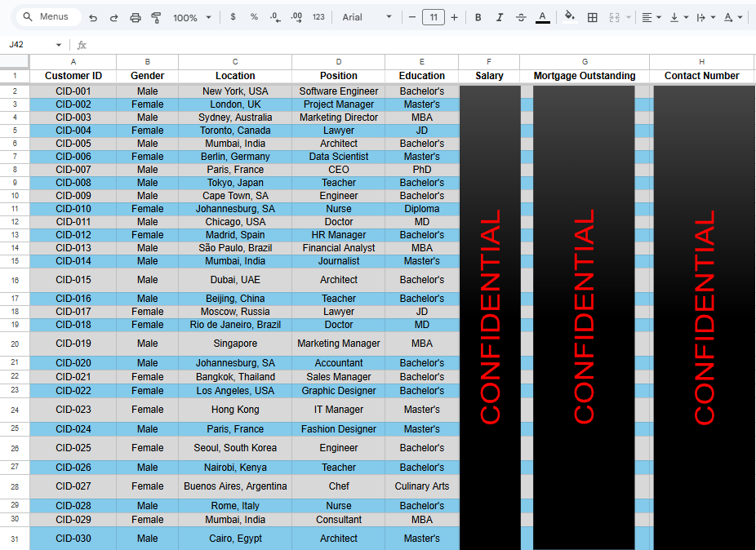The image size is (756, 550).
Task: Select the Software Engineer cell
Action: click(339, 91)
